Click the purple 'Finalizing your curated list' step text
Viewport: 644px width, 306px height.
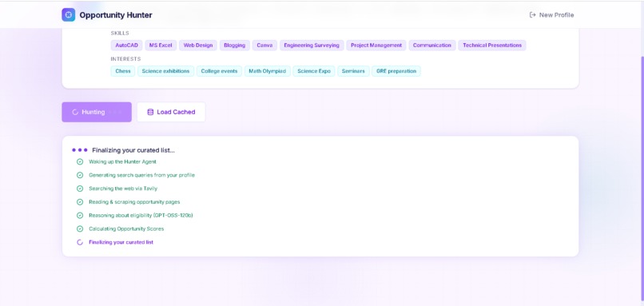pos(121,242)
